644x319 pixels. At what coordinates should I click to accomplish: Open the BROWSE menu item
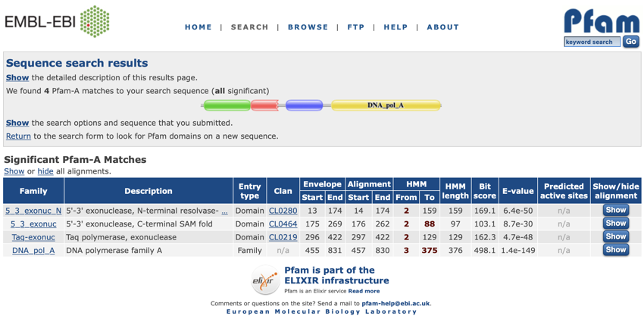pos(308,27)
